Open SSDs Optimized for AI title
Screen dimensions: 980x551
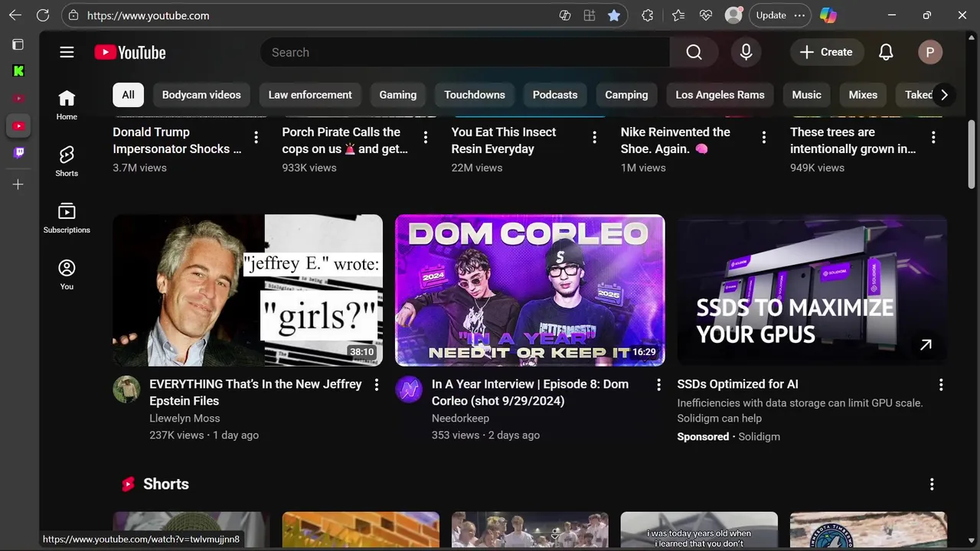pos(737,384)
